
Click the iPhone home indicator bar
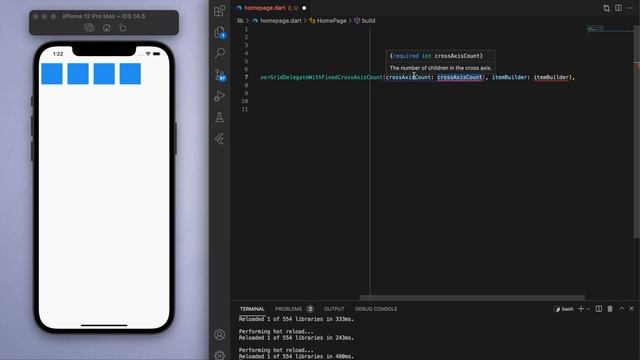[104, 325]
